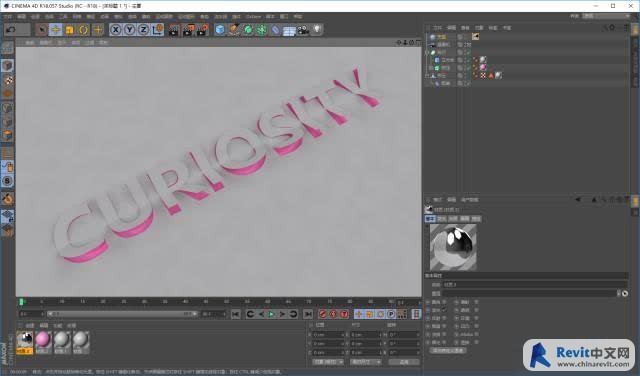Play animation forwards
This screenshot has height=376, width=640.
point(271,314)
